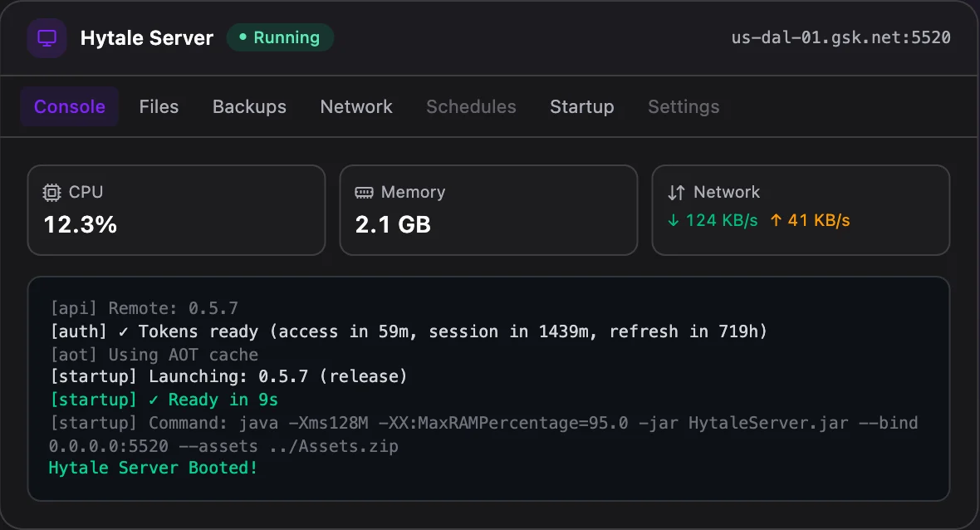This screenshot has height=530, width=980.
Task: Click the purple server monitor icon
Action: pyautogui.click(x=47, y=38)
